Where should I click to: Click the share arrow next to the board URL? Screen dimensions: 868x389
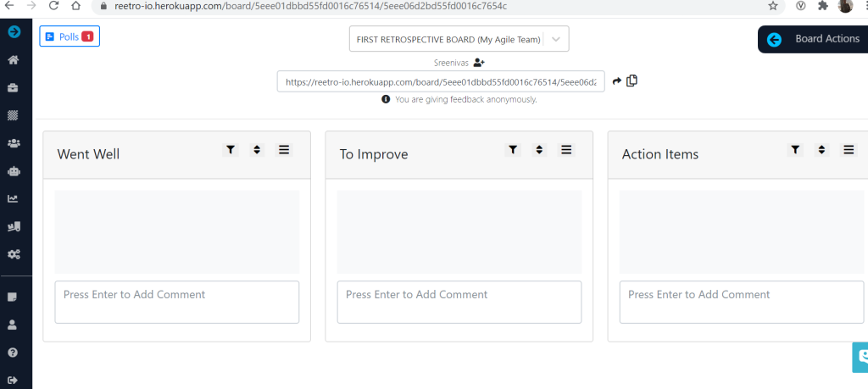tap(617, 81)
